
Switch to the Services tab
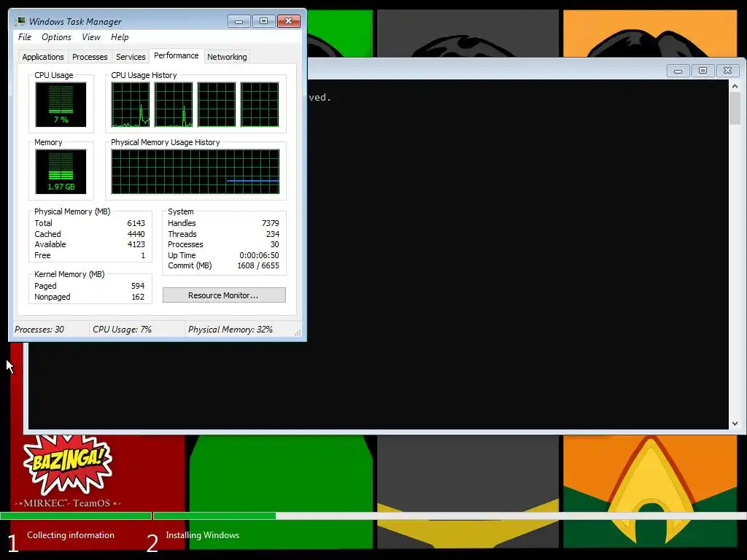pos(131,57)
